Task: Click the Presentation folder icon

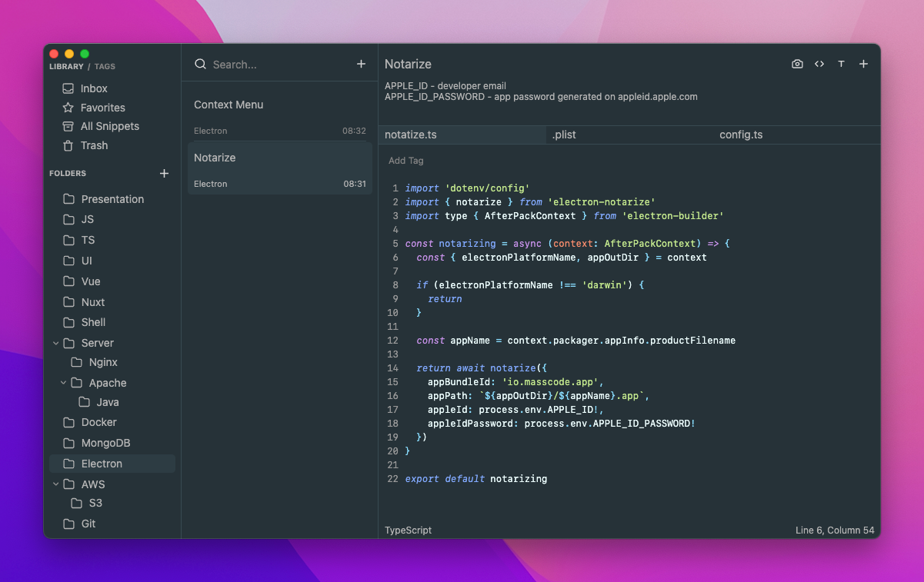Action: pos(69,199)
